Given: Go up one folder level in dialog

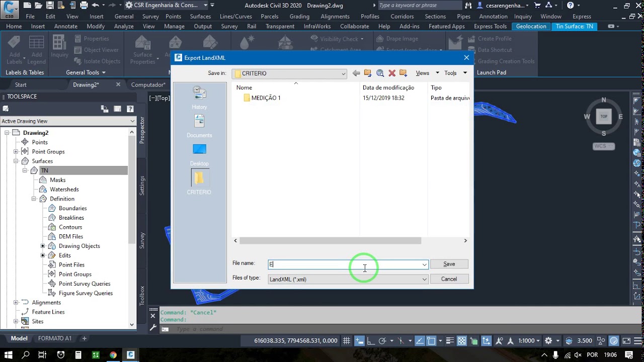Looking at the screenshot, I should pyautogui.click(x=368, y=73).
